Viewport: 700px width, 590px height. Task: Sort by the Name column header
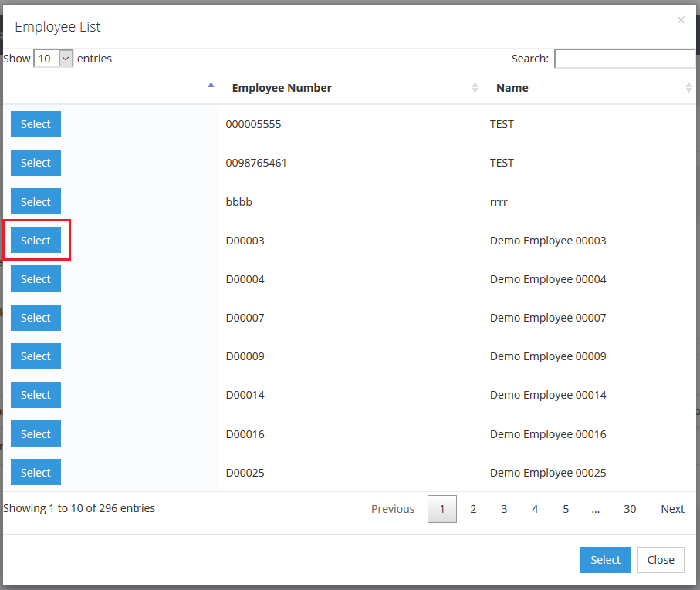512,88
